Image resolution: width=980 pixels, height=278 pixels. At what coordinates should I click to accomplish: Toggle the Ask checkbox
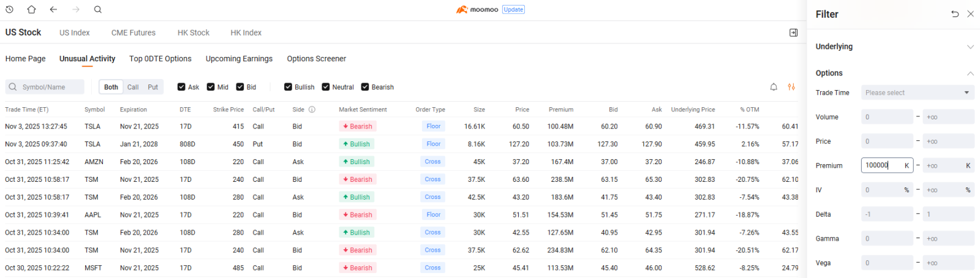tap(181, 87)
